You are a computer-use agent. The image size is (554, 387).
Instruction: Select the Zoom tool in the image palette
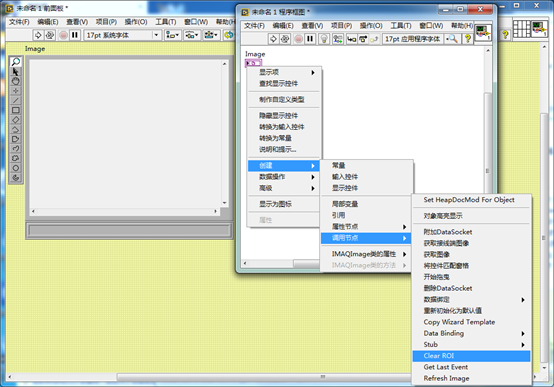tap(16, 62)
